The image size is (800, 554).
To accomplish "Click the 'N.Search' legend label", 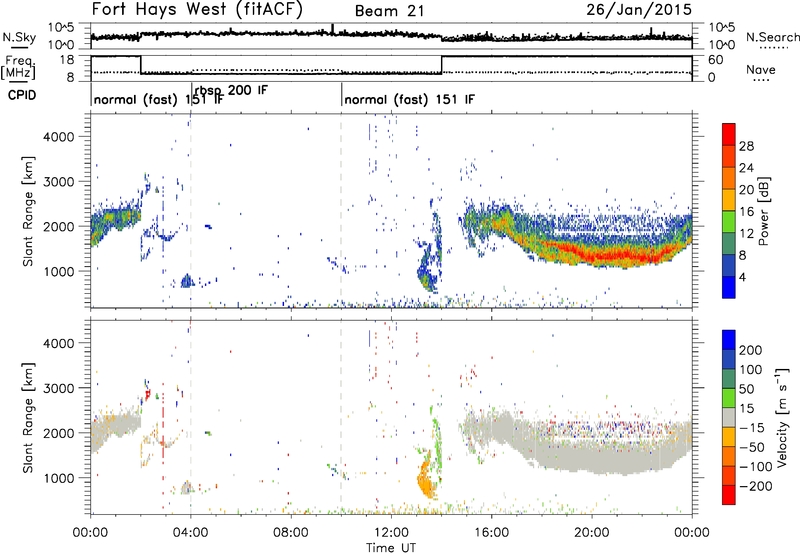I will tap(772, 37).
